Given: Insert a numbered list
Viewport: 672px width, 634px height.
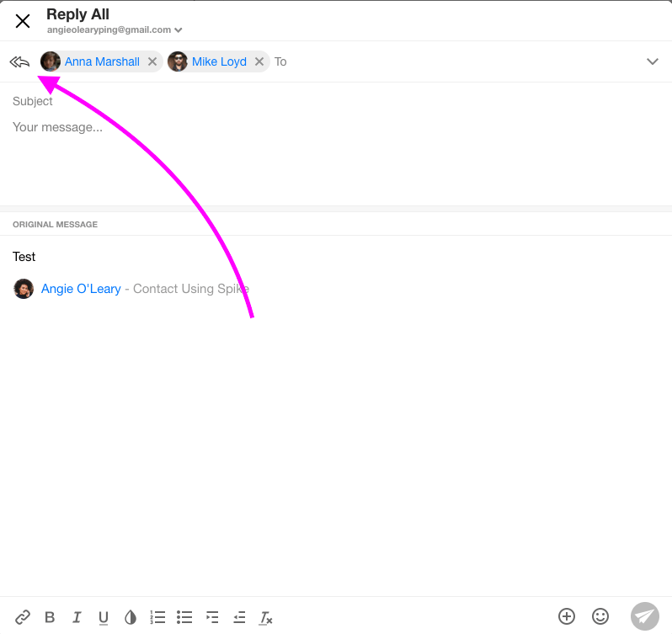Looking at the screenshot, I should pyautogui.click(x=157, y=617).
